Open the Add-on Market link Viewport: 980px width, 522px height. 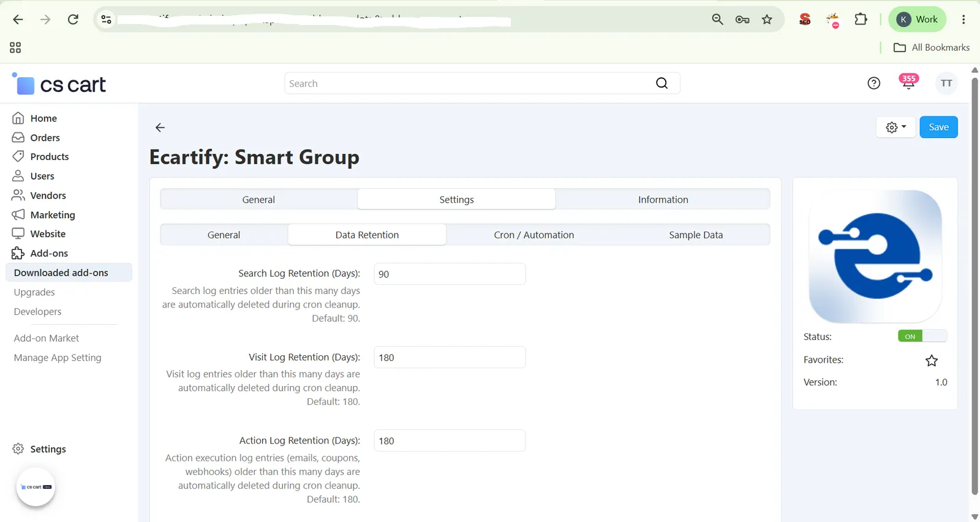pyautogui.click(x=47, y=338)
